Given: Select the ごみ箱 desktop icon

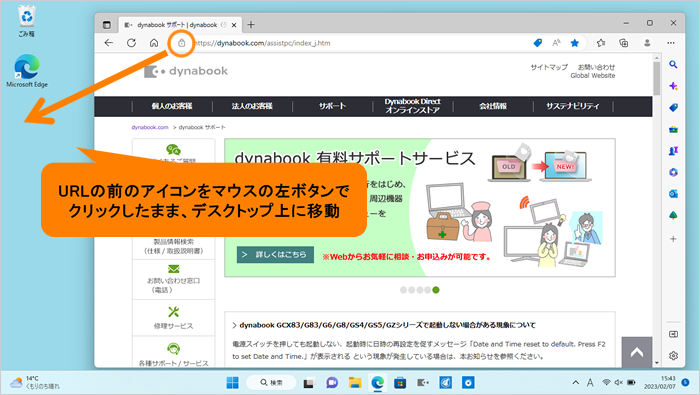Looking at the screenshot, I should pyautogui.click(x=27, y=21).
